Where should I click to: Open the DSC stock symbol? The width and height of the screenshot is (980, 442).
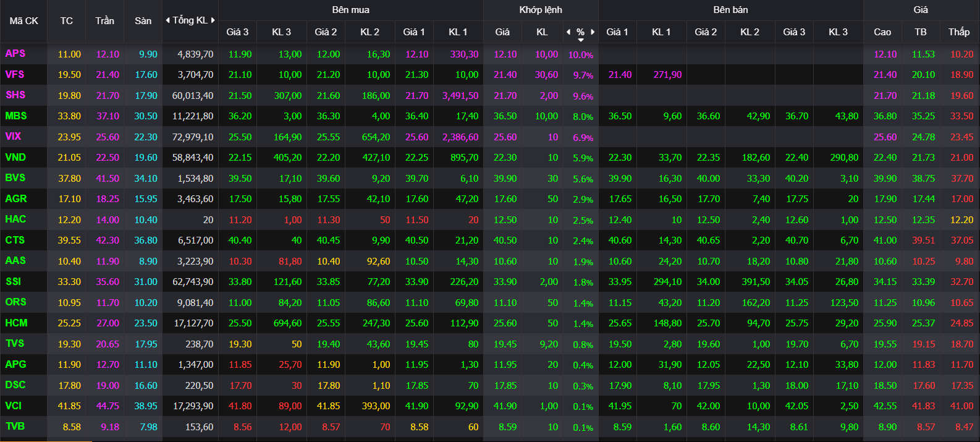pyautogui.click(x=15, y=385)
